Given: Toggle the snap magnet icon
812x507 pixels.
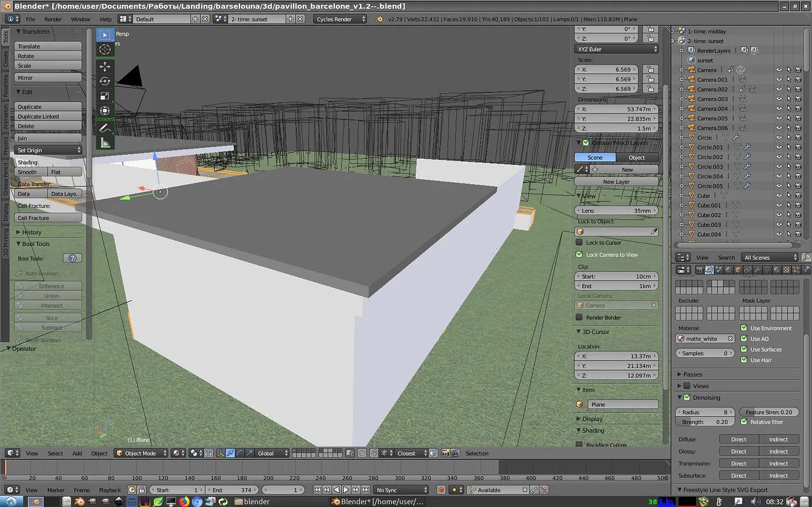Looking at the screenshot, I should [x=373, y=453].
